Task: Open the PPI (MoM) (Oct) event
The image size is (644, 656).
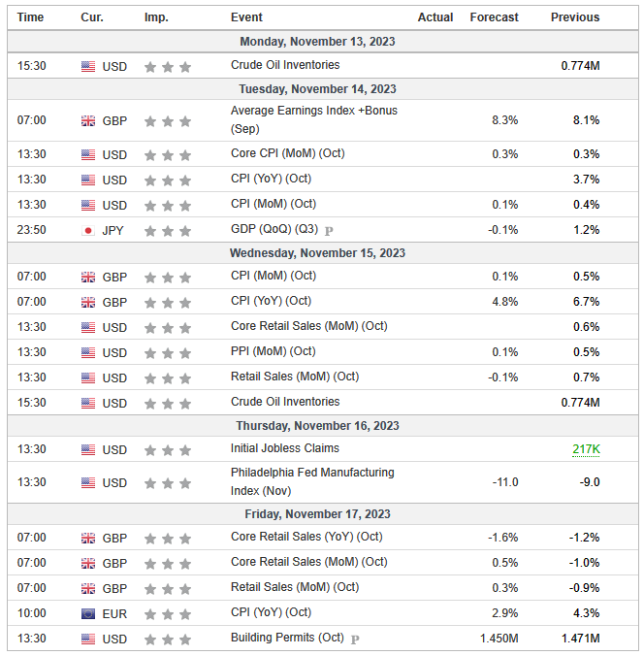Action: [273, 351]
